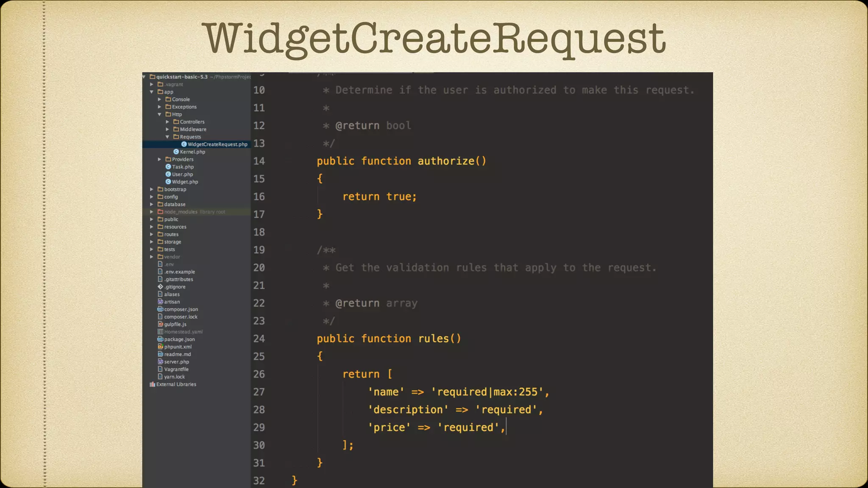Click the artisan file icon

point(160,302)
